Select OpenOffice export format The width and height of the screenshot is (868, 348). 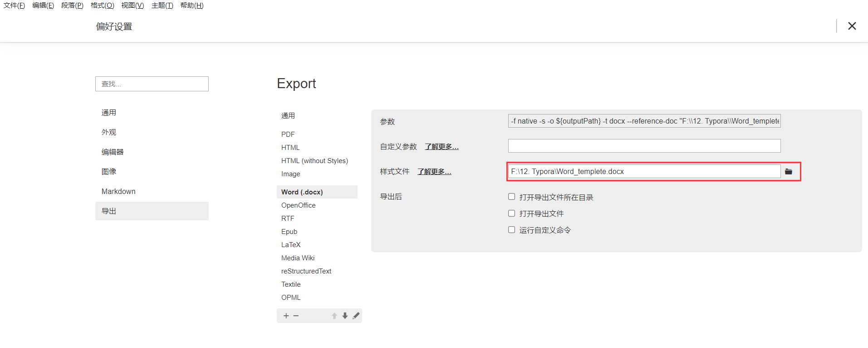317,205
